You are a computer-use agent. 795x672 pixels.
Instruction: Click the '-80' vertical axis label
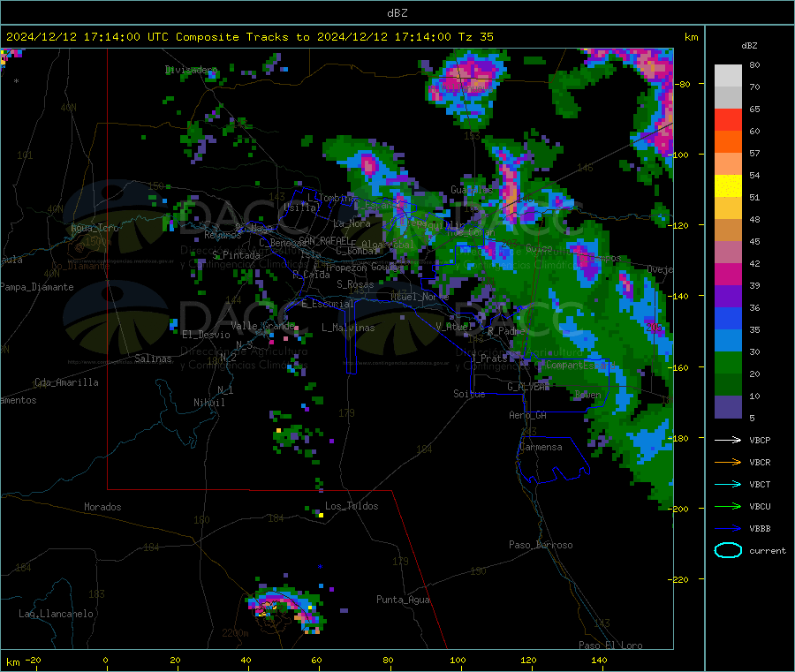tap(683, 84)
